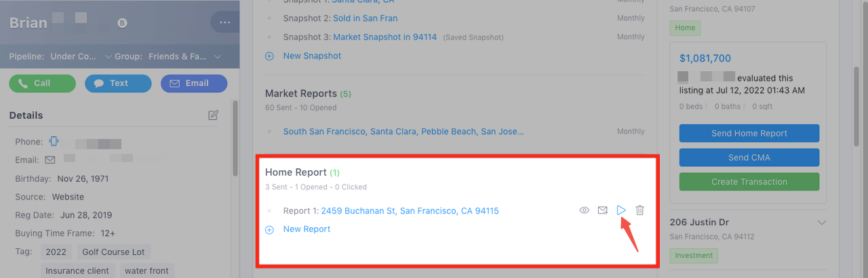Select the 2022 tag
The height and width of the screenshot is (278, 868).
(x=56, y=252)
